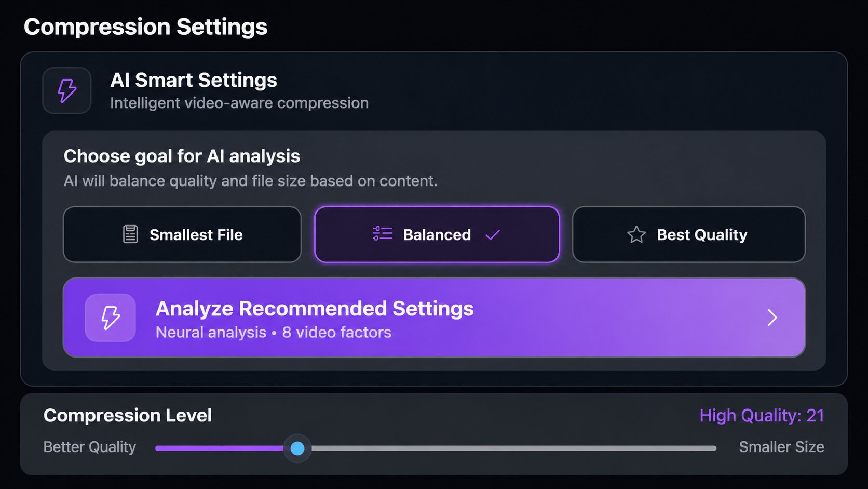
Task: Click the Neural analysis 8 video factors subtitle
Action: (274, 333)
